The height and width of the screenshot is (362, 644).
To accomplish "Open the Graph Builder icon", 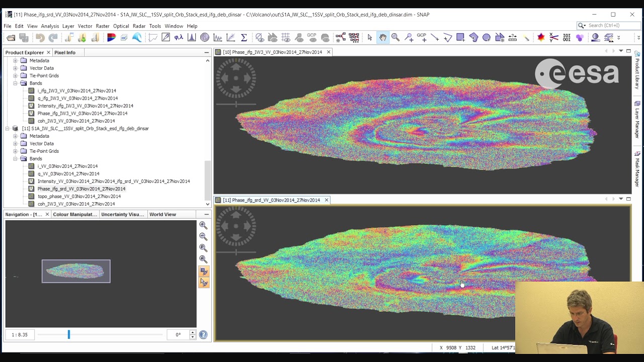I will pos(341,38).
